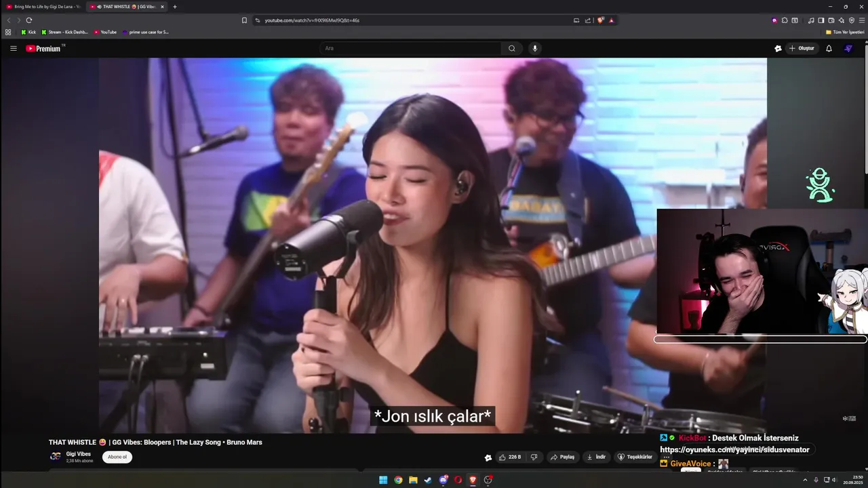
Task: Open Steam from the taskbar
Action: (x=428, y=480)
